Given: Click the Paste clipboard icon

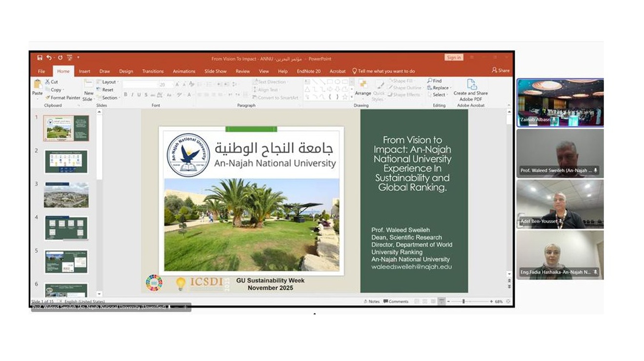Looking at the screenshot, I should [38, 86].
